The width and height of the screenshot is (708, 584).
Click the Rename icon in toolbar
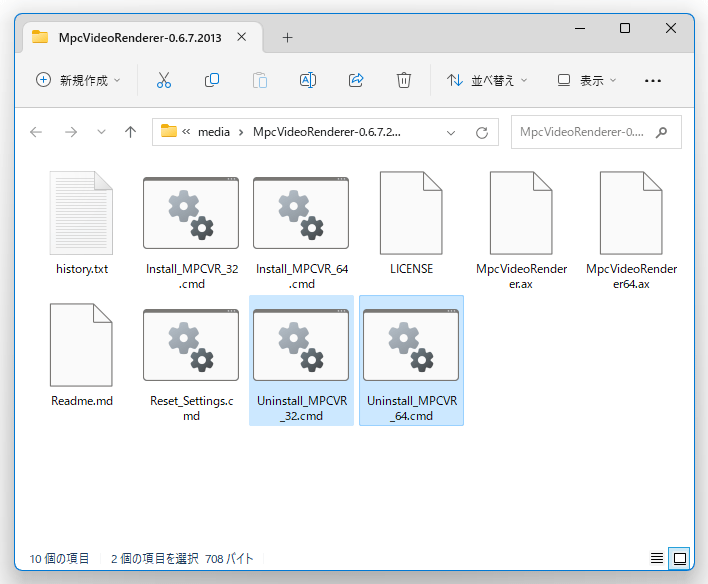tap(308, 80)
